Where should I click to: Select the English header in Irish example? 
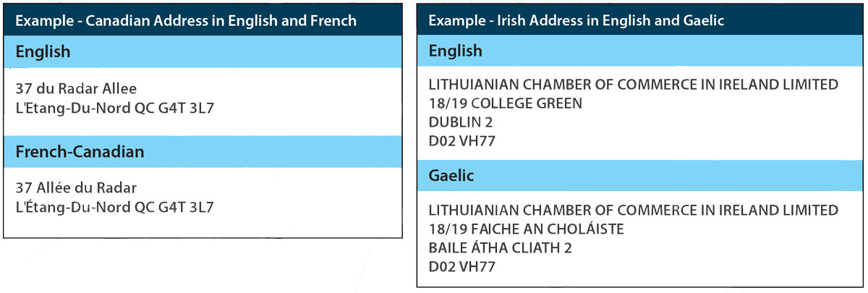(x=640, y=51)
